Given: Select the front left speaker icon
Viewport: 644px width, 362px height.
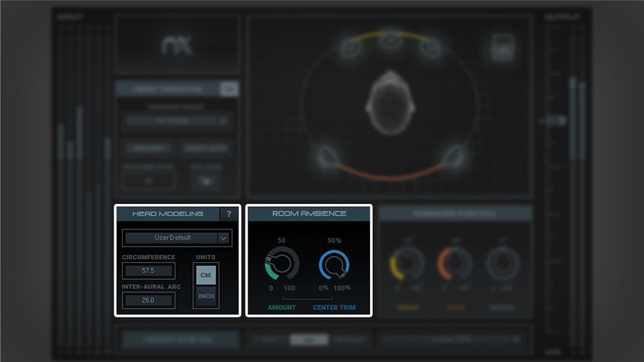Looking at the screenshot, I should 351,48.
